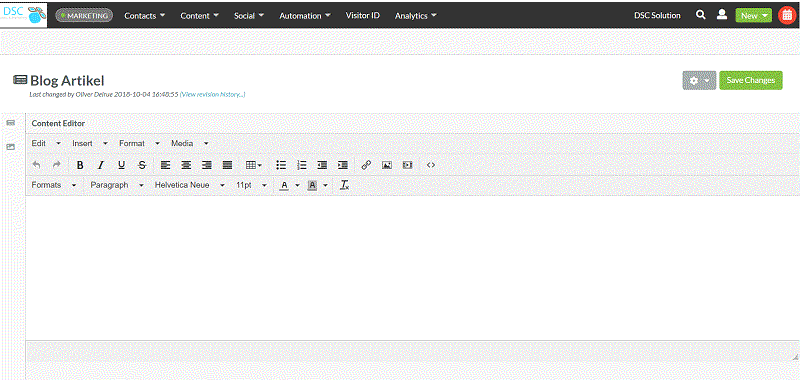Image resolution: width=800 pixels, height=380 pixels.
Task: Toggle Underline formatting
Action: (121, 165)
